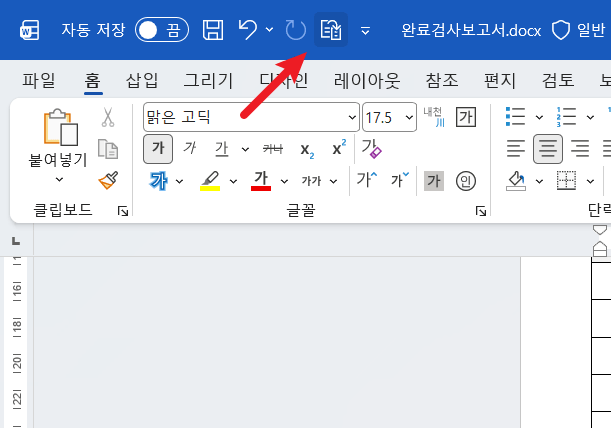
Task: Click the character border 가 icon
Action: point(466,117)
